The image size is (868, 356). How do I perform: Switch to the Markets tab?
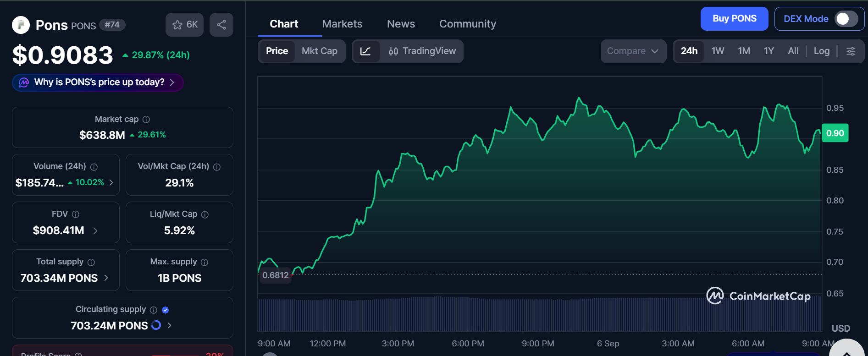pyautogui.click(x=342, y=24)
